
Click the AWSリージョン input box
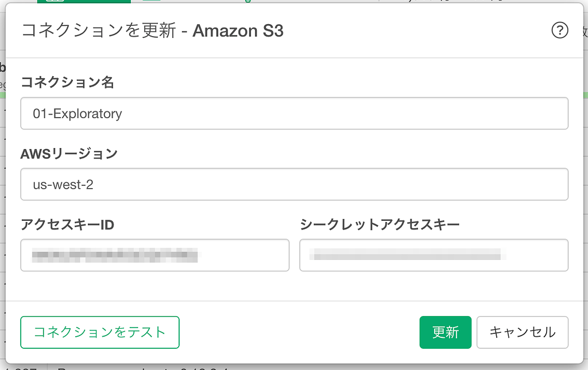294,184
